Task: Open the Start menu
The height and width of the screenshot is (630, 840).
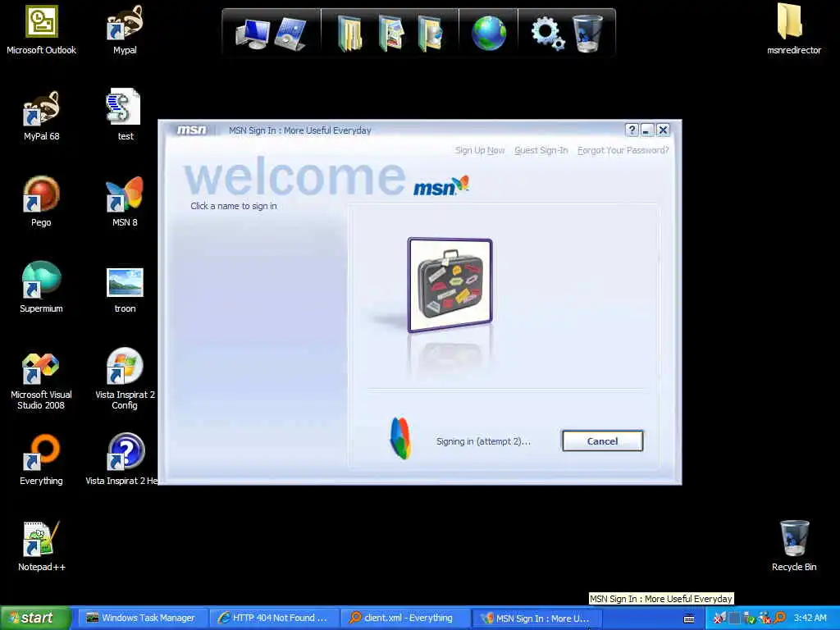Action: tap(35, 619)
